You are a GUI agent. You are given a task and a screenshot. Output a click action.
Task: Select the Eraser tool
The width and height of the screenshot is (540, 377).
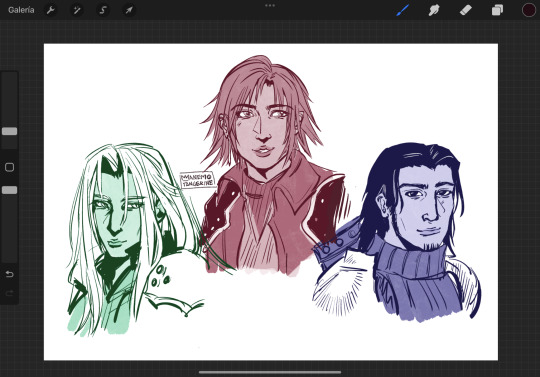click(466, 10)
